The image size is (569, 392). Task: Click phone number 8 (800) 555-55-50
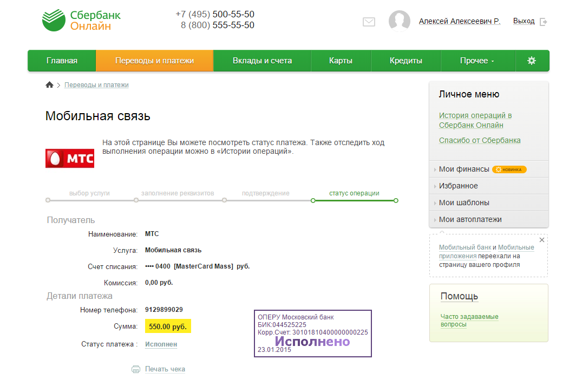[217, 25]
